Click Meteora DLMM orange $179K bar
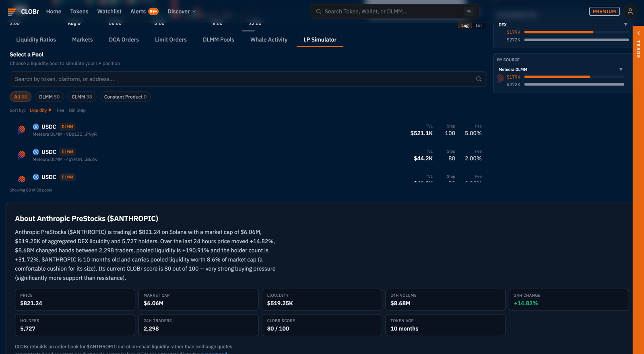 (557, 77)
